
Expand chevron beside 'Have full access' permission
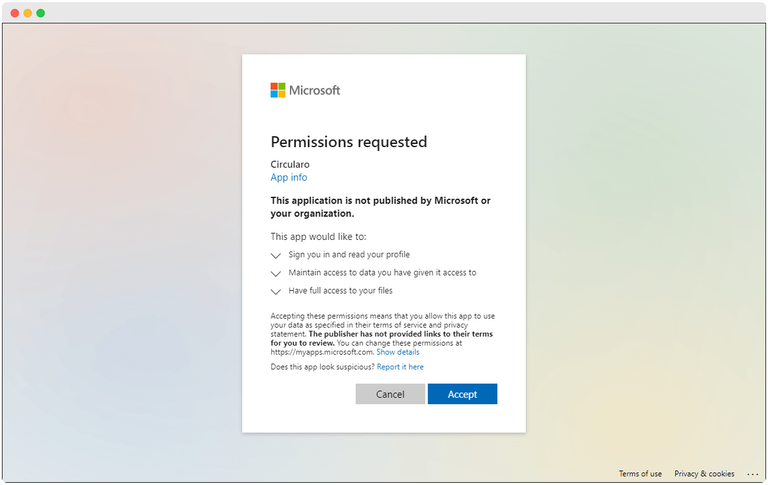tap(276, 292)
